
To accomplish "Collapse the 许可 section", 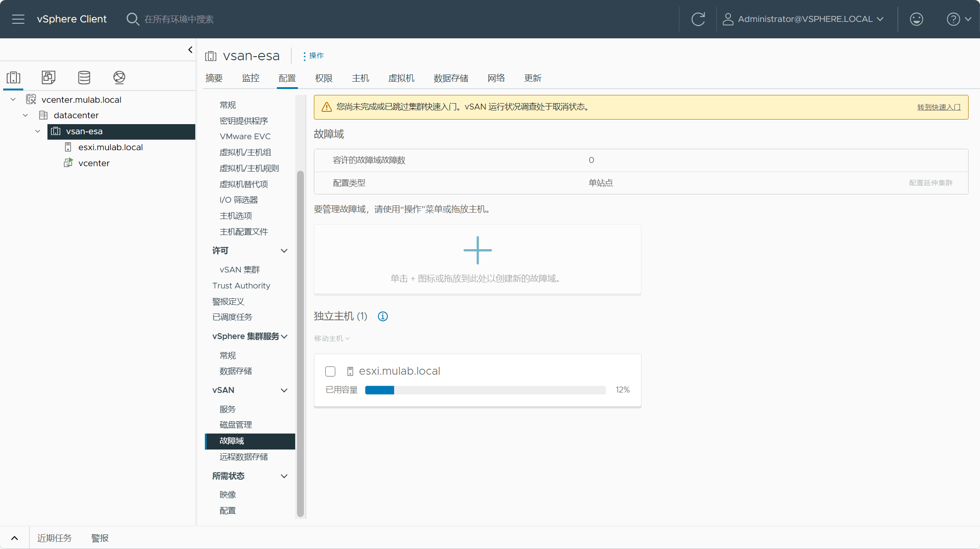I will 284,251.
